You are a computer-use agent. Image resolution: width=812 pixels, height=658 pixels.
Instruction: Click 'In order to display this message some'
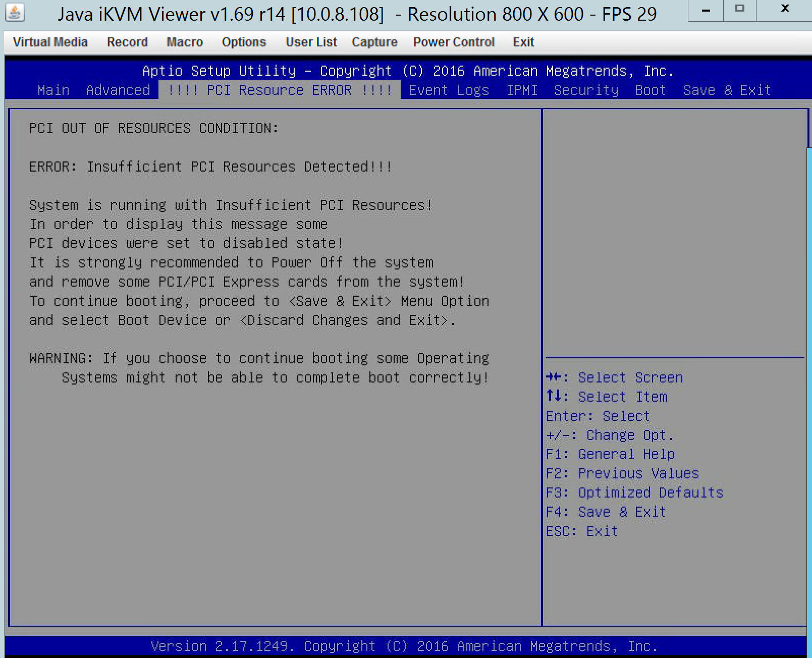[x=179, y=224]
